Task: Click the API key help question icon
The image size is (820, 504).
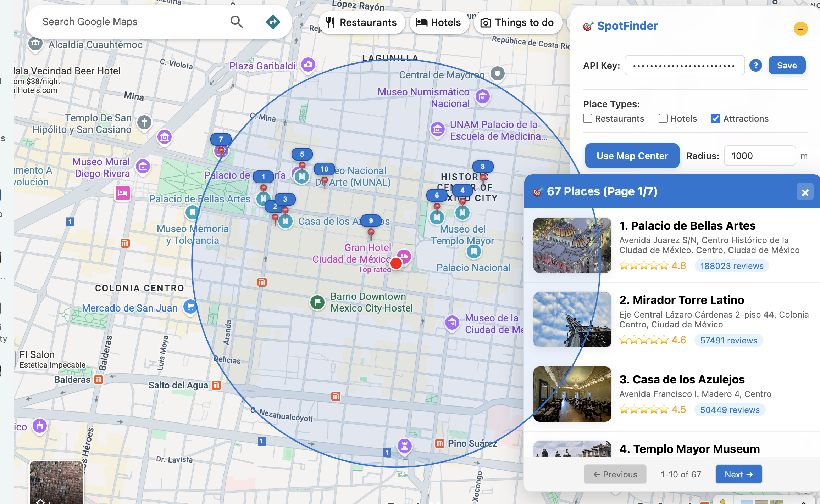Action: coord(755,65)
